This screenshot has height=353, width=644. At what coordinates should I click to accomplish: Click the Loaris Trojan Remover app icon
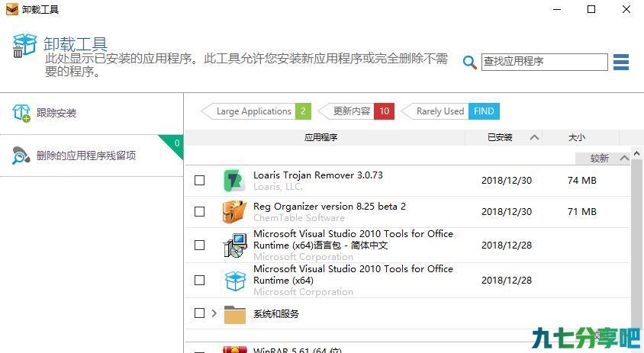click(234, 181)
